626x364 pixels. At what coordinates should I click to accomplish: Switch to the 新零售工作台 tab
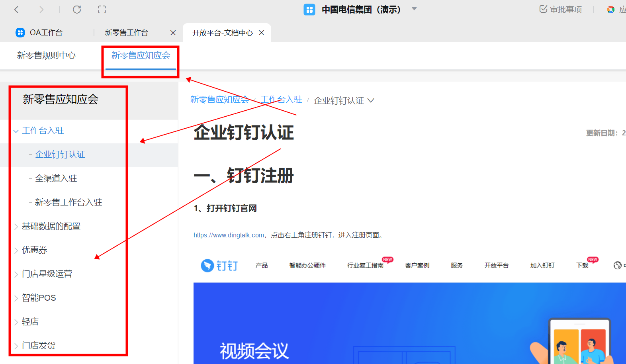[x=126, y=33]
